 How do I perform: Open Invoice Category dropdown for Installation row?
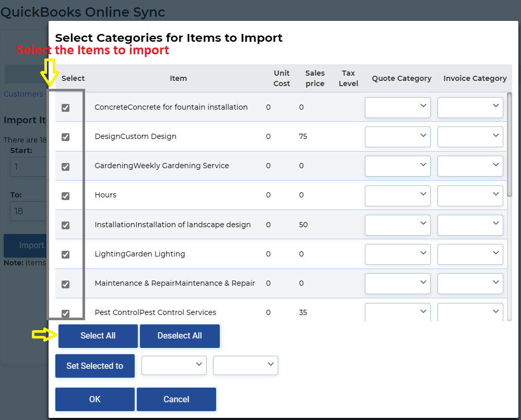tap(470, 225)
